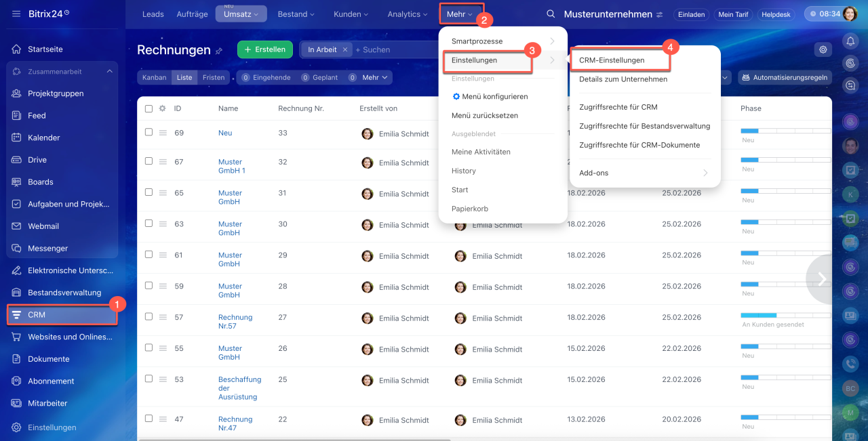Open Automatisierungsregeln button

785,77
